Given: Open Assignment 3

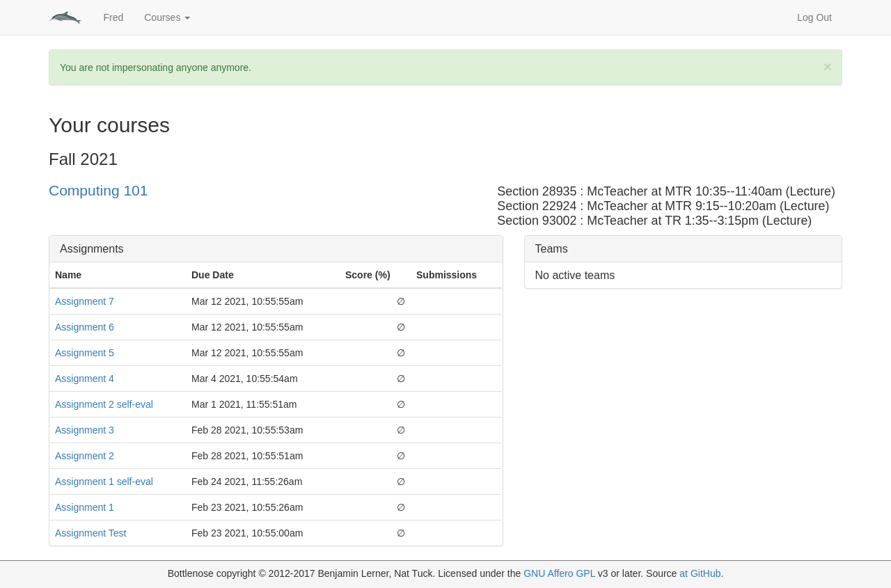Looking at the screenshot, I should pyautogui.click(x=84, y=430).
